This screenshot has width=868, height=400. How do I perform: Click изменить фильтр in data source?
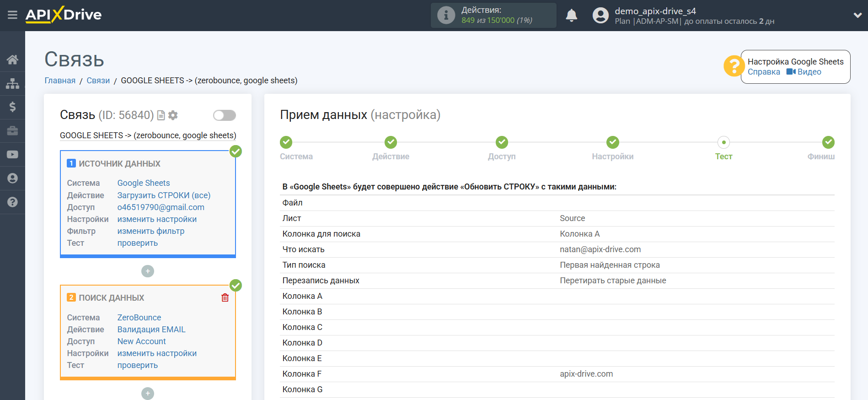(x=150, y=231)
